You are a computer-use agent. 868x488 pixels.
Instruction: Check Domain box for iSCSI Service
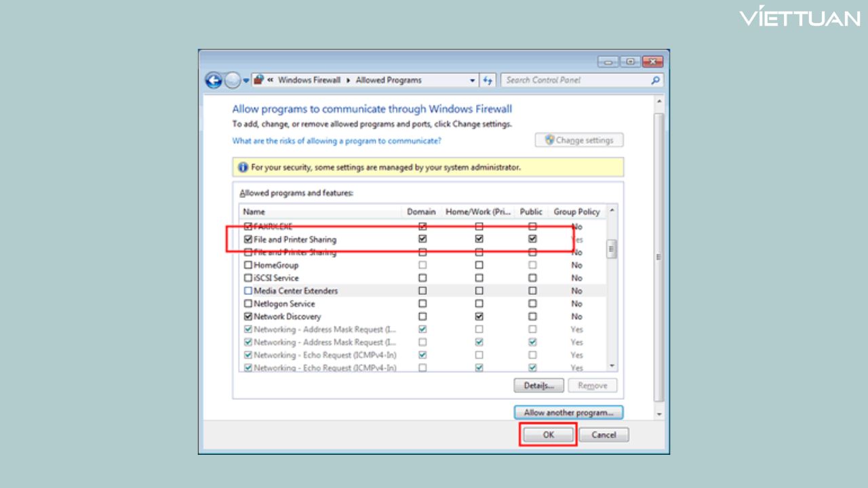(422, 278)
